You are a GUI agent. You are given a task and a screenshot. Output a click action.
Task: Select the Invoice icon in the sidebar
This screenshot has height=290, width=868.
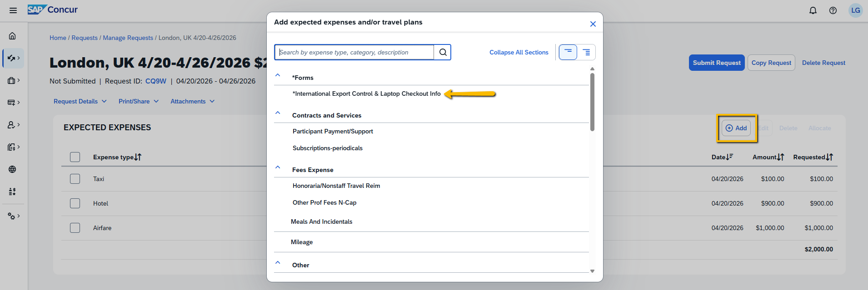(12, 147)
